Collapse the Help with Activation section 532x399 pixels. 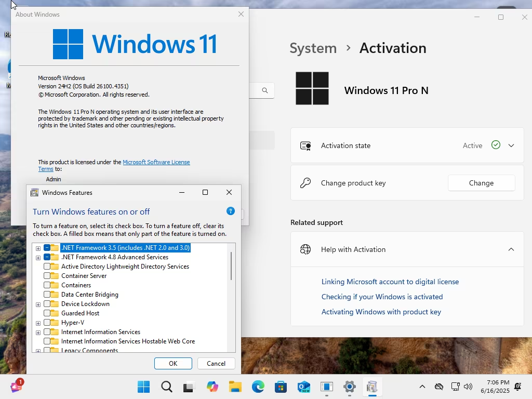tap(511, 249)
